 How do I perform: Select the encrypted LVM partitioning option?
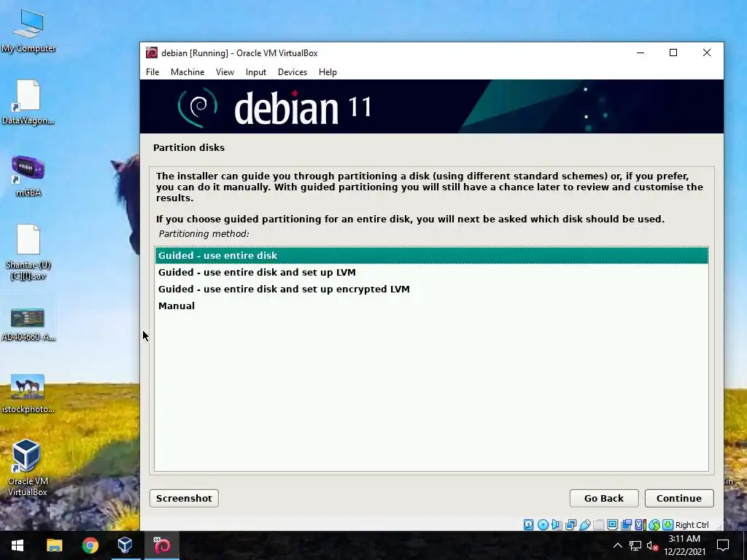point(432,289)
